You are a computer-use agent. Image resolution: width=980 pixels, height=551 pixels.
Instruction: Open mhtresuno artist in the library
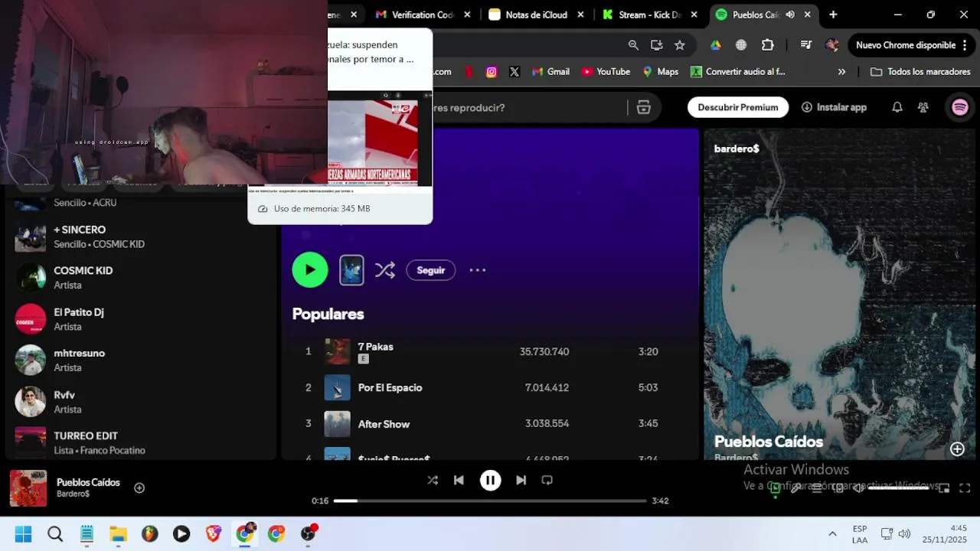140,360
